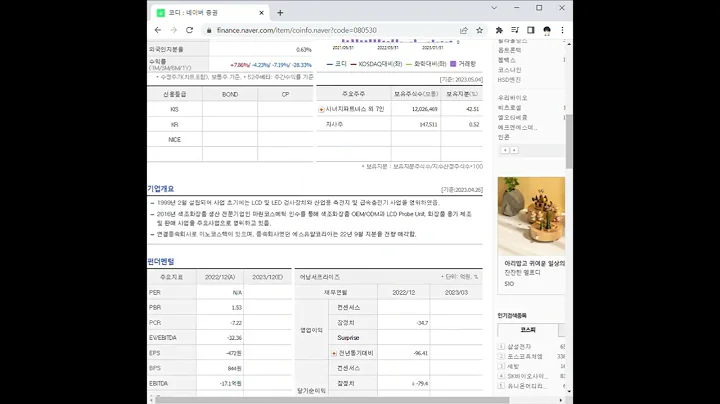
Task: Select the PBR value 1.53
Action: coord(236,308)
